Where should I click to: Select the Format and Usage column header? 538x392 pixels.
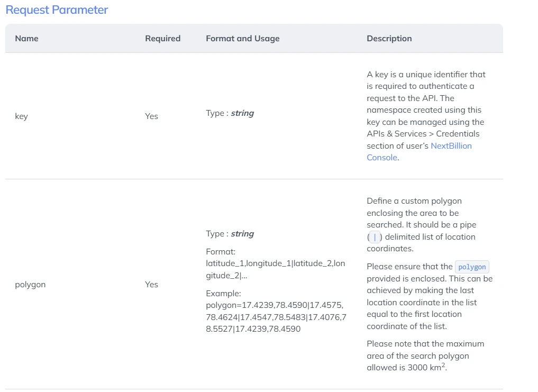(243, 39)
